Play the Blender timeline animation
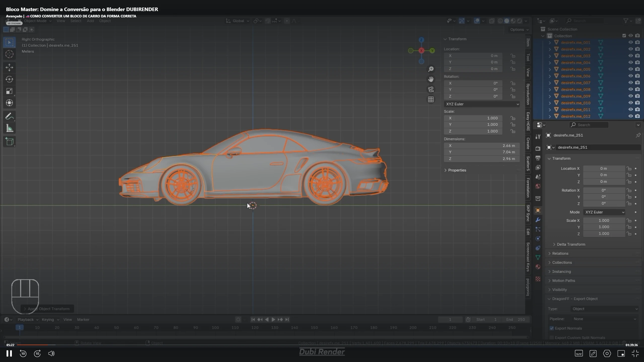The width and height of the screenshot is (644, 362). pyautogui.click(x=273, y=319)
